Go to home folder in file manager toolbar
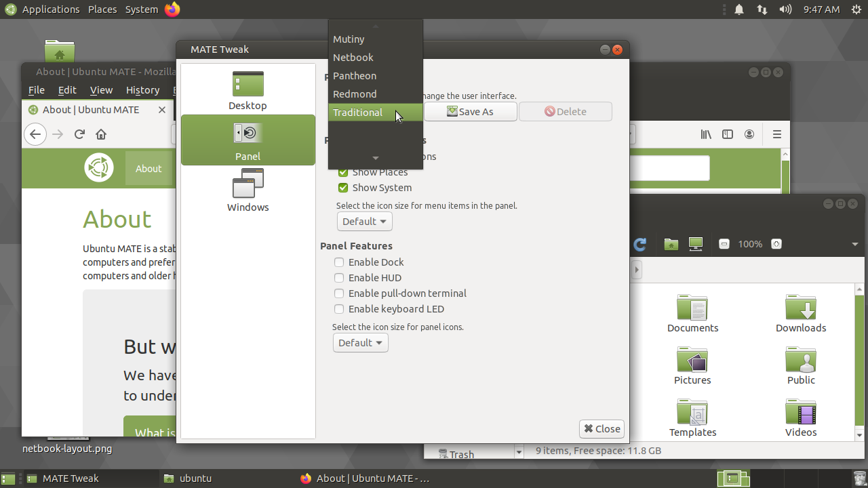Screen dimensions: 868x488 671,244
